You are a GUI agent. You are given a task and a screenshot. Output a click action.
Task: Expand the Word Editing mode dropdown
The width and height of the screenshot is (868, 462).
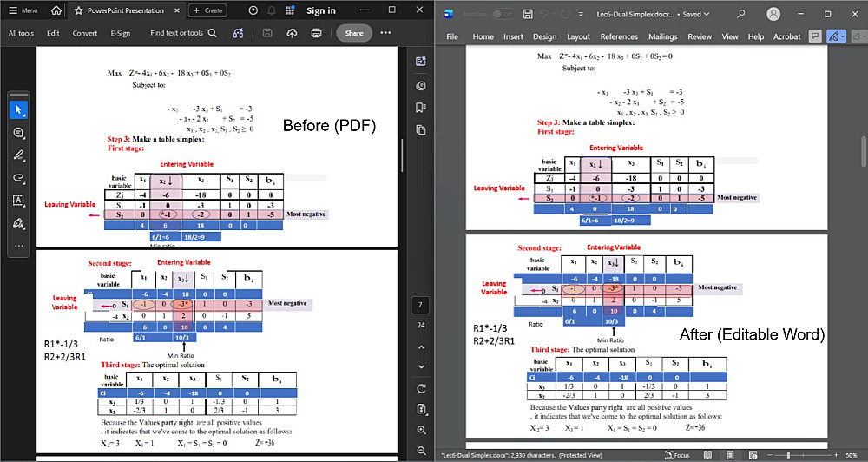point(837,36)
